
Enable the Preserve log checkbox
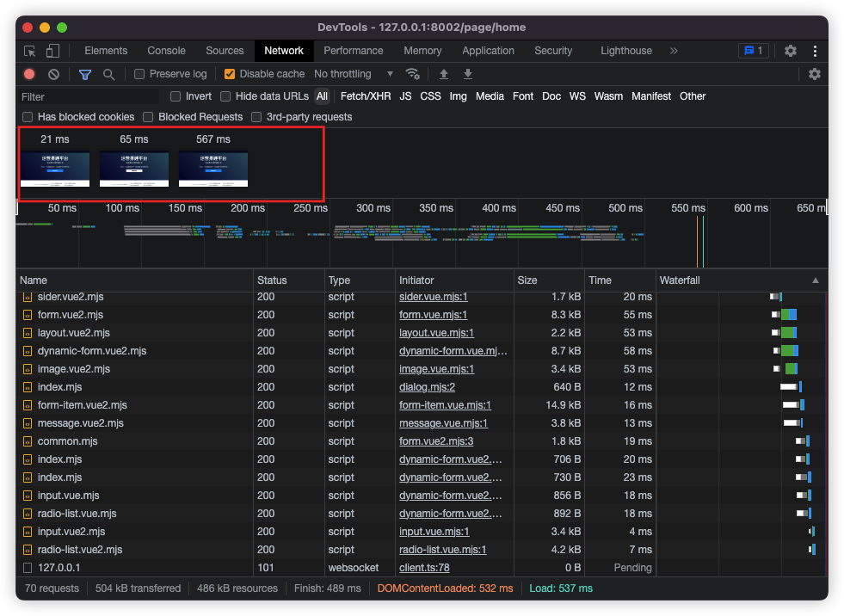click(x=140, y=74)
